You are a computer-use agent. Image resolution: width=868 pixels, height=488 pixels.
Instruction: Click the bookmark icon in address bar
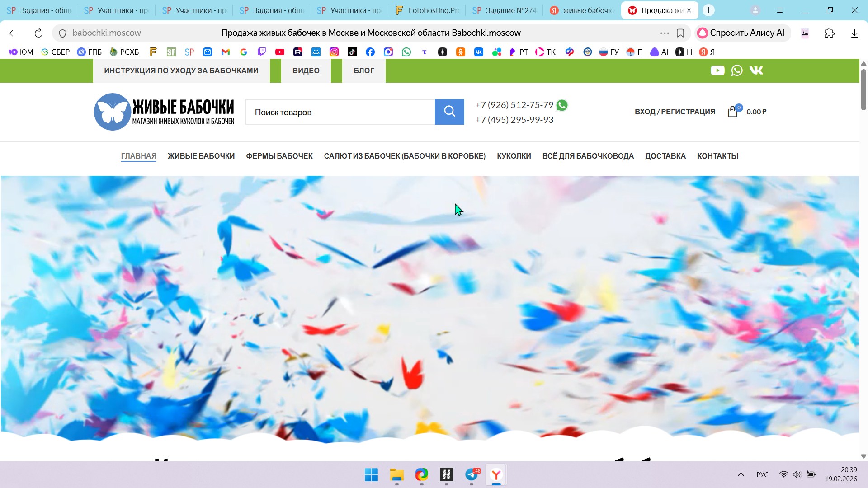[x=680, y=33]
